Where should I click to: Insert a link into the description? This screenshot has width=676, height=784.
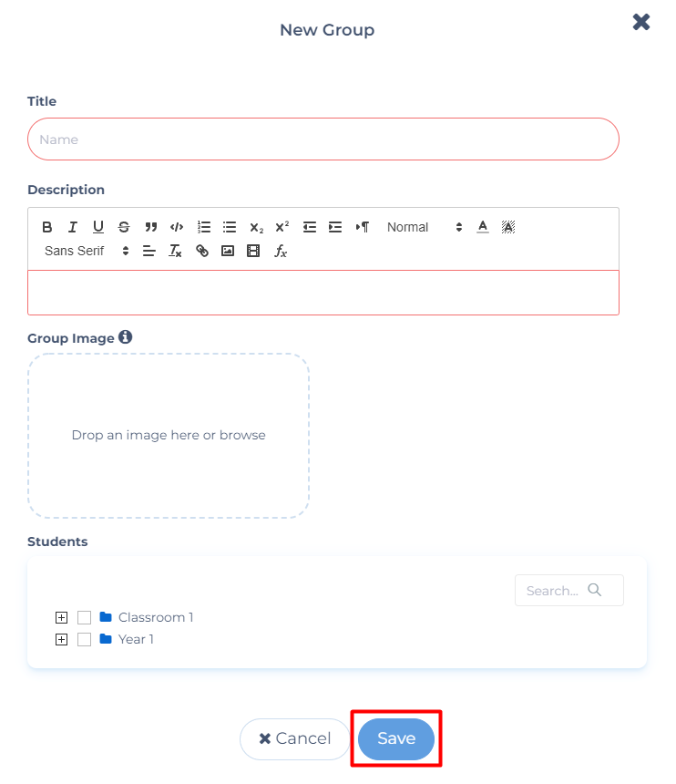click(x=202, y=251)
